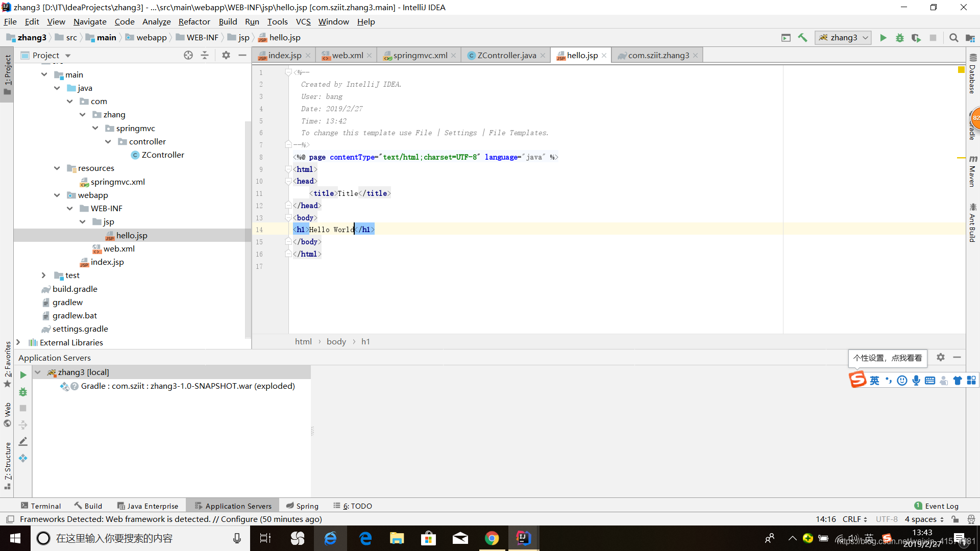Click the read-only lock icon in status bar

pyautogui.click(x=955, y=519)
